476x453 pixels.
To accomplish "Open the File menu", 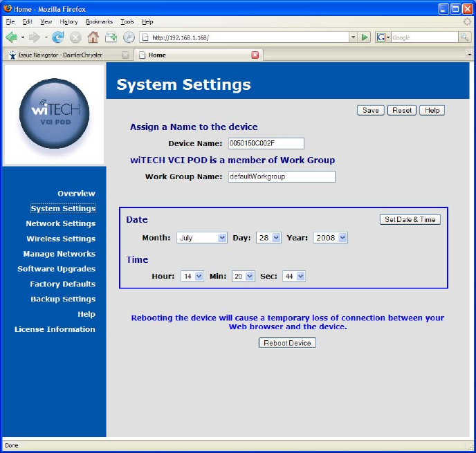I will [10, 21].
